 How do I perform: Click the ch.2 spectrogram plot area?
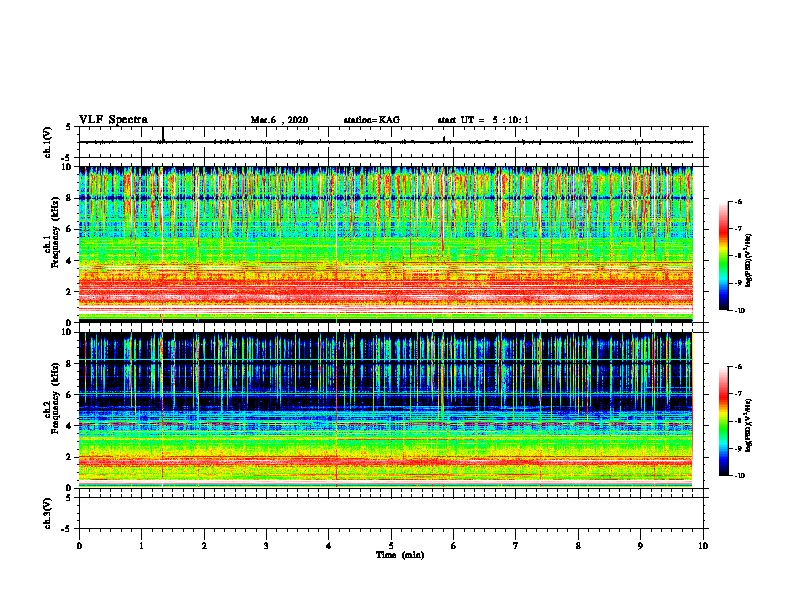coord(386,410)
